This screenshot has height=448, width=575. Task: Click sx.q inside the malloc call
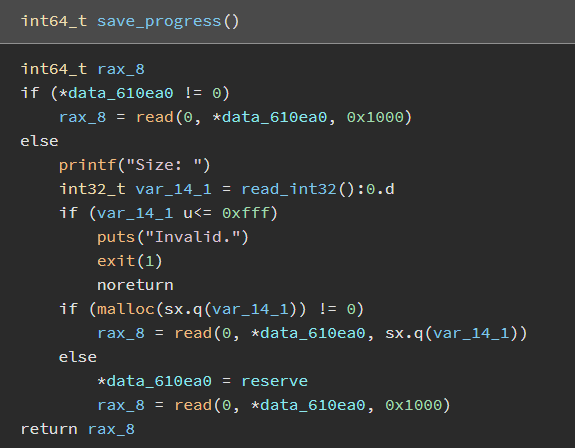tap(183, 309)
